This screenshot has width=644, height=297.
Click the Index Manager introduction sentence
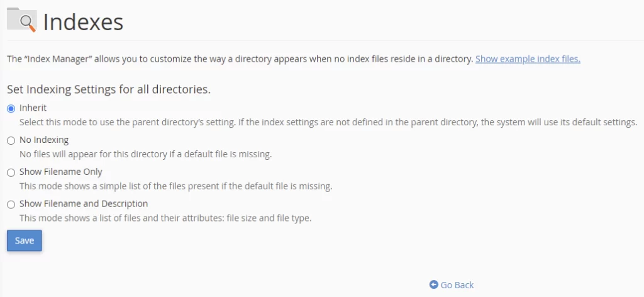coord(239,59)
